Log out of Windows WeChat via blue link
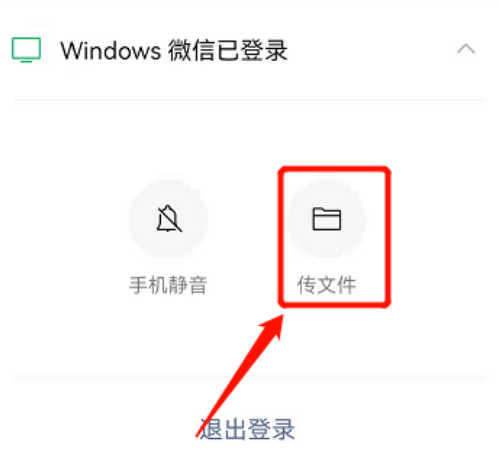The image size is (499, 470). click(x=247, y=429)
